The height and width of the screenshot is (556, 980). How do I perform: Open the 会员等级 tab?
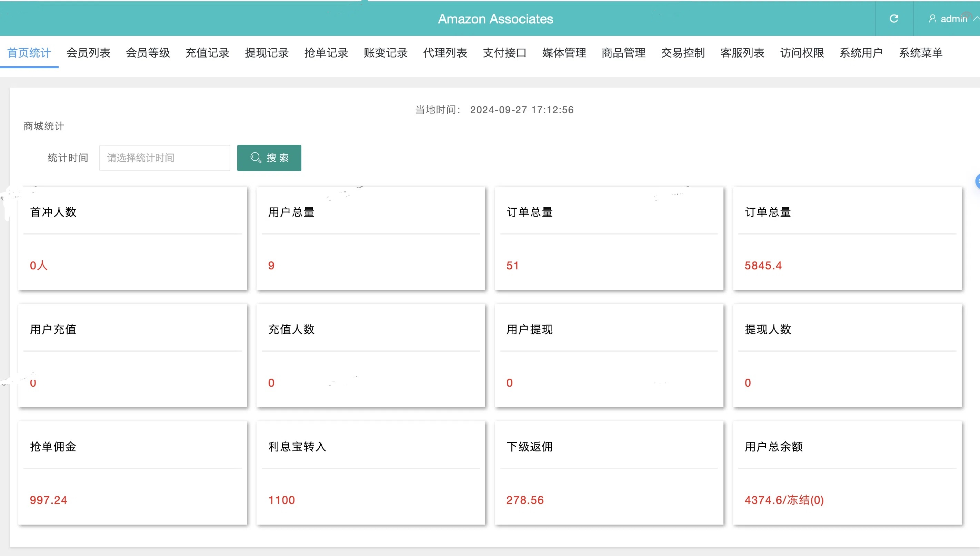pyautogui.click(x=148, y=53)
